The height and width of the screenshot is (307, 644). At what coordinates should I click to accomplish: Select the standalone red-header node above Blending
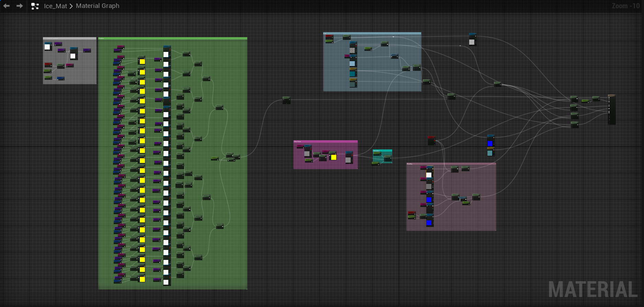(x=431, y=140)
